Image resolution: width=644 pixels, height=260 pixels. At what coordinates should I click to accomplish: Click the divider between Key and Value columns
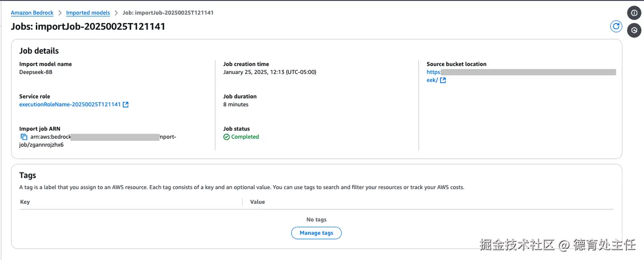pos(243,202)
